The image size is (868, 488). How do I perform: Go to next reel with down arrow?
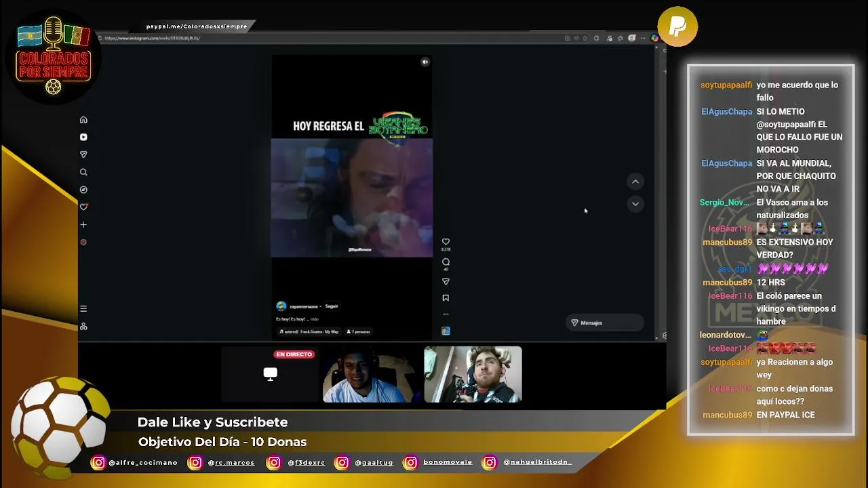(635, 203)
